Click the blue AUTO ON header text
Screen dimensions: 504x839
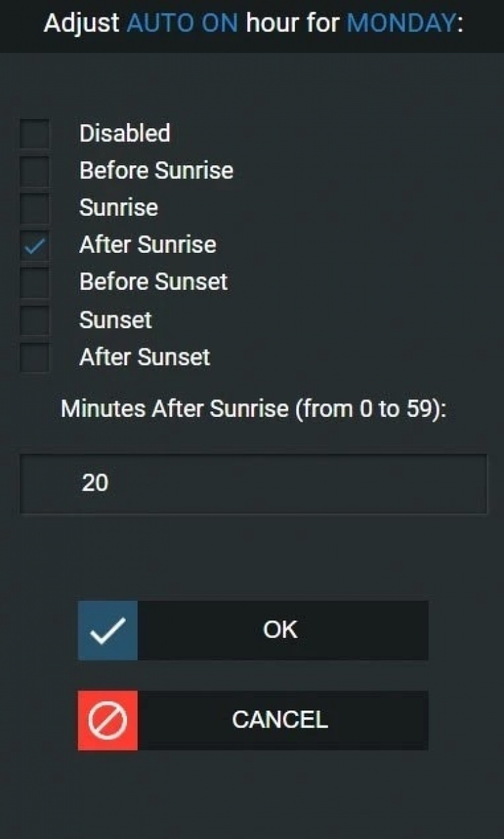[182, 24]
